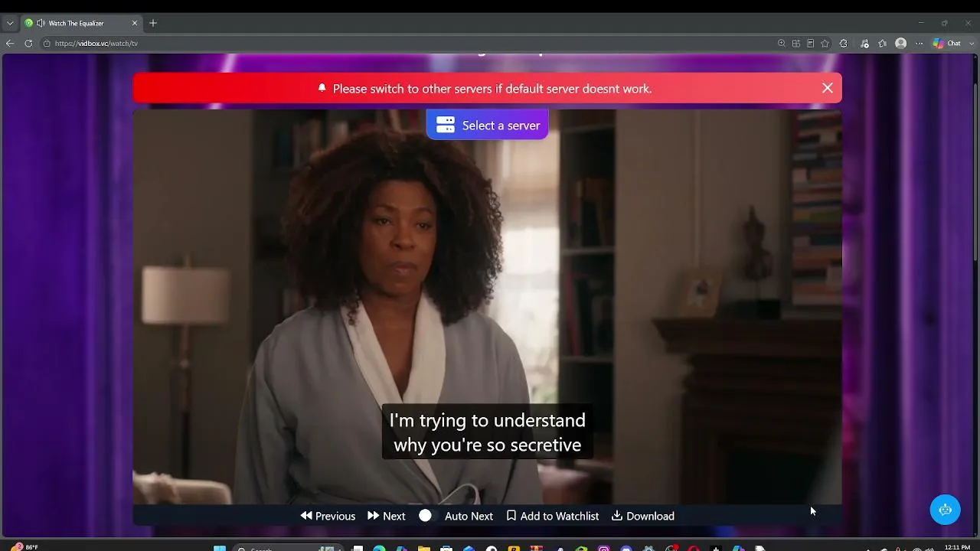Image resolution: width=980 pixels, height=551 pixels.
Task: Add this page to favorites
Action: point(825,44)
